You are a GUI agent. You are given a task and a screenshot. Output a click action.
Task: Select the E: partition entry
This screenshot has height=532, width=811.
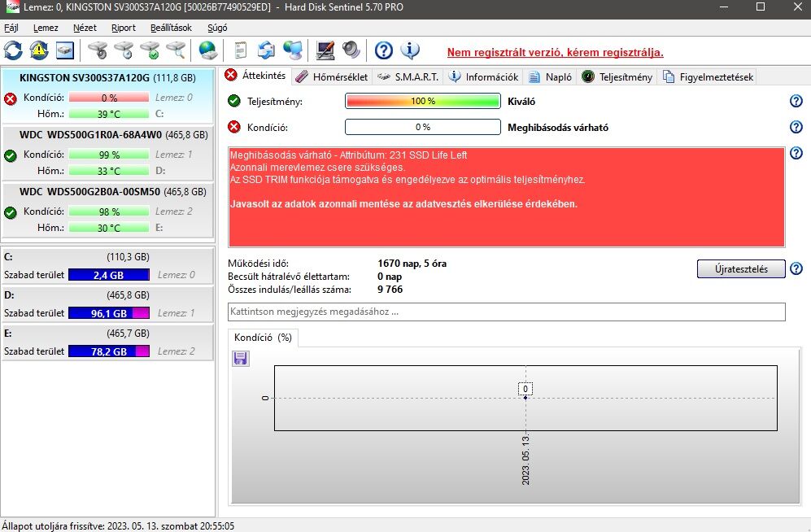point(107,342)
